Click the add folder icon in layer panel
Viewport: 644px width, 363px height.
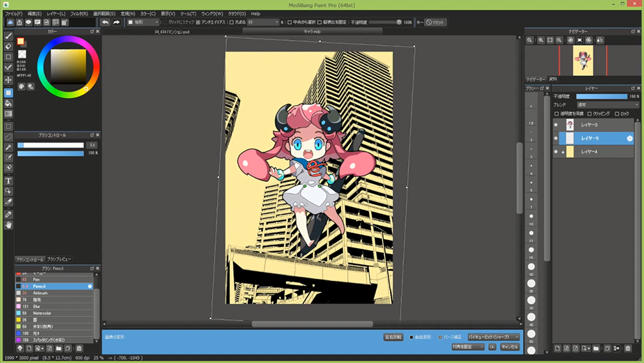point(596,348)
